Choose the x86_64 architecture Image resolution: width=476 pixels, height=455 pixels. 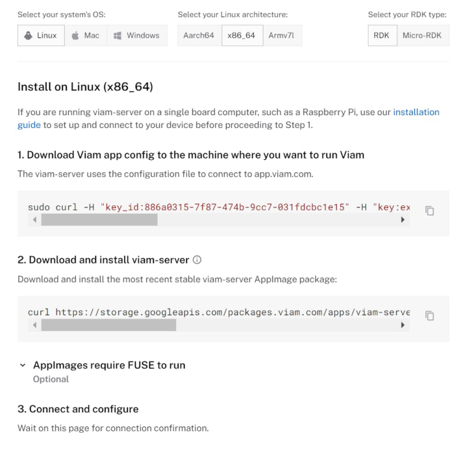(x=242, y=36)
